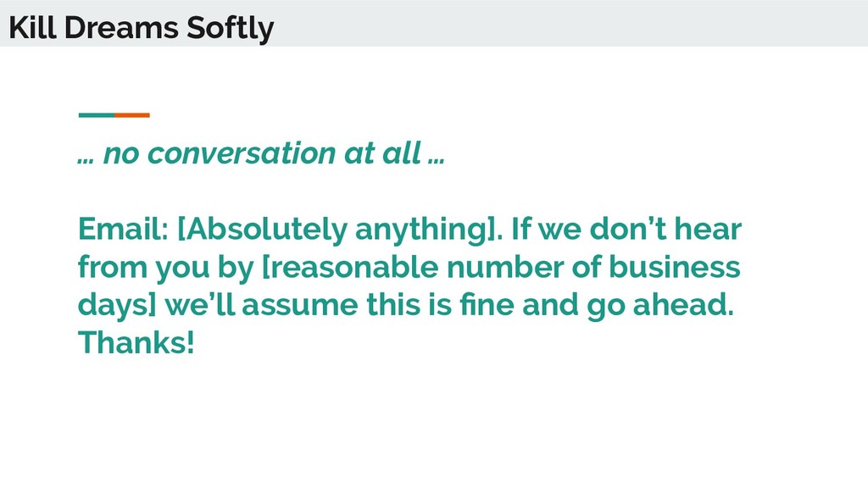Click the 'days]' closing bracket word
Screen dimensions: 868x488
click(117, 306)
